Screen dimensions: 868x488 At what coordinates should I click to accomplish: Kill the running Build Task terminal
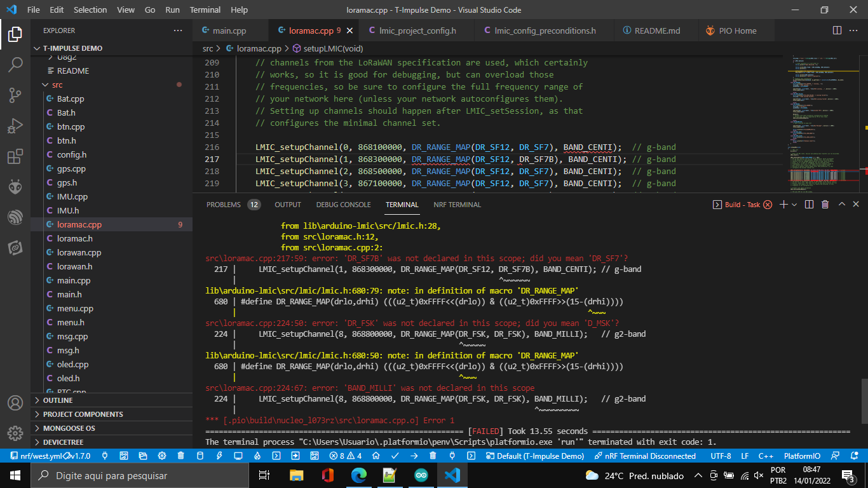(768, 204)
